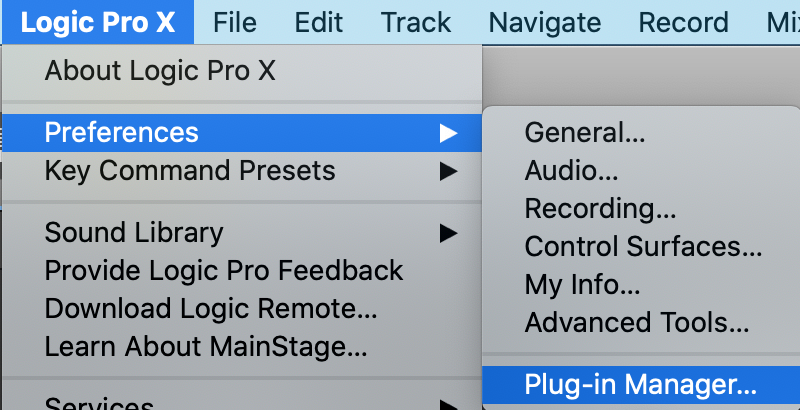Open the Navigate menu
The image size is (800, 410).
click(x=545, y=22)
